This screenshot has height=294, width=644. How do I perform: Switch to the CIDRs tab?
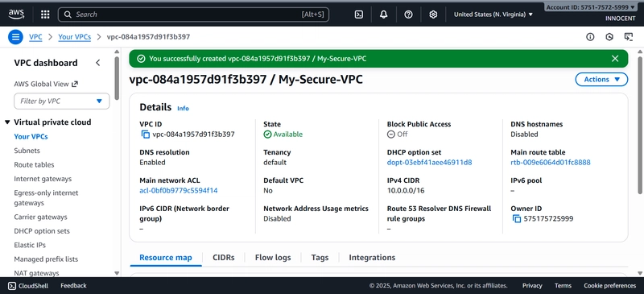tap(224, 258)
